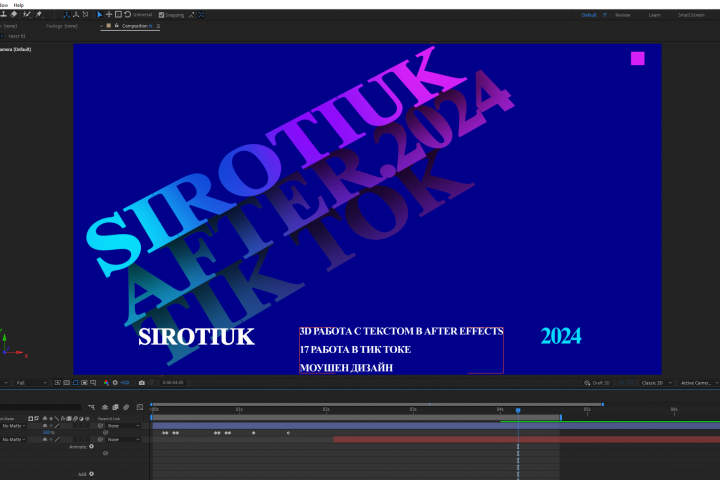Open the Add property menu button
Viewport: 720px width, 480px height.
pos(91,474)
